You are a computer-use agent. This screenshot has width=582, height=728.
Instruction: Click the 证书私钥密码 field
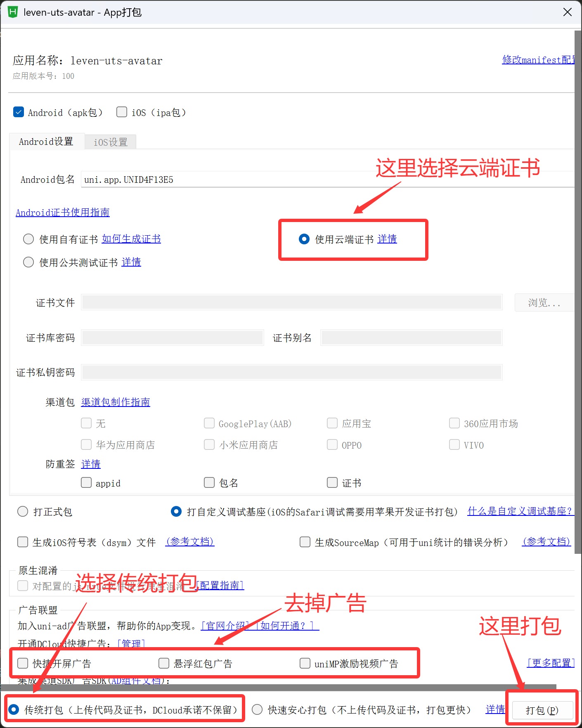click(292, 372)
